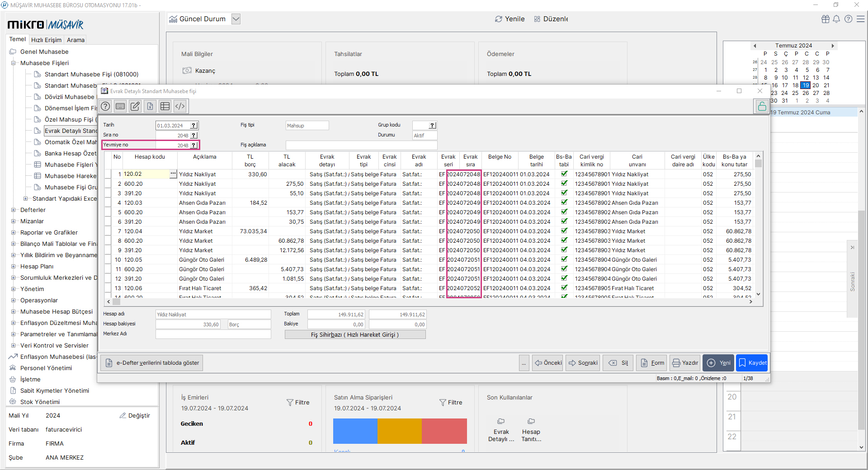Click the table view toolbar icon
Viewport: 868px width, 470px height.
click(x=165, y=106)
